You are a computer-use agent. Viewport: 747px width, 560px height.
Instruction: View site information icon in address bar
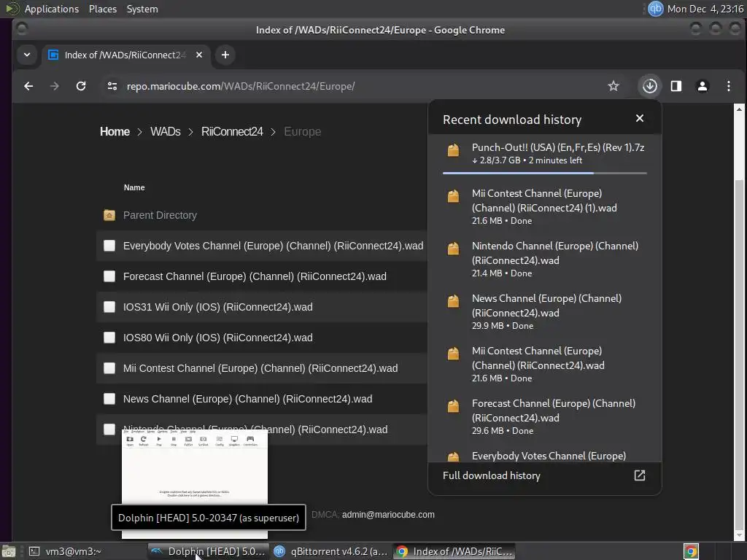point(112,86)
